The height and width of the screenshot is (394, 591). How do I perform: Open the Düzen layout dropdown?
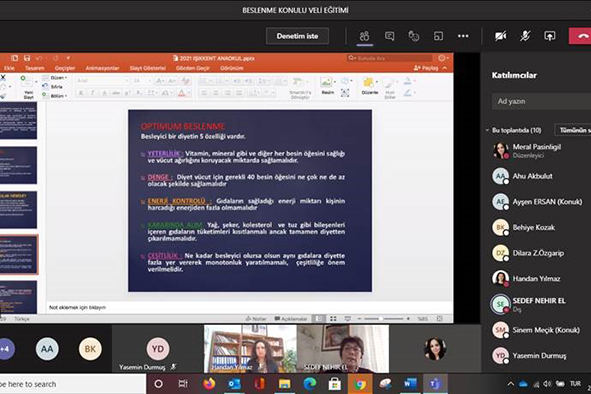[55, 78]
